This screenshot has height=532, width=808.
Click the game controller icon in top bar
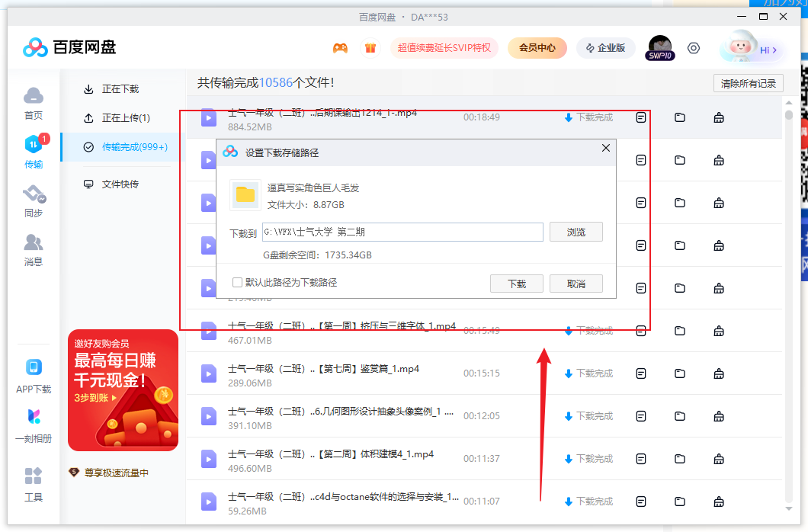pos(340,47)
